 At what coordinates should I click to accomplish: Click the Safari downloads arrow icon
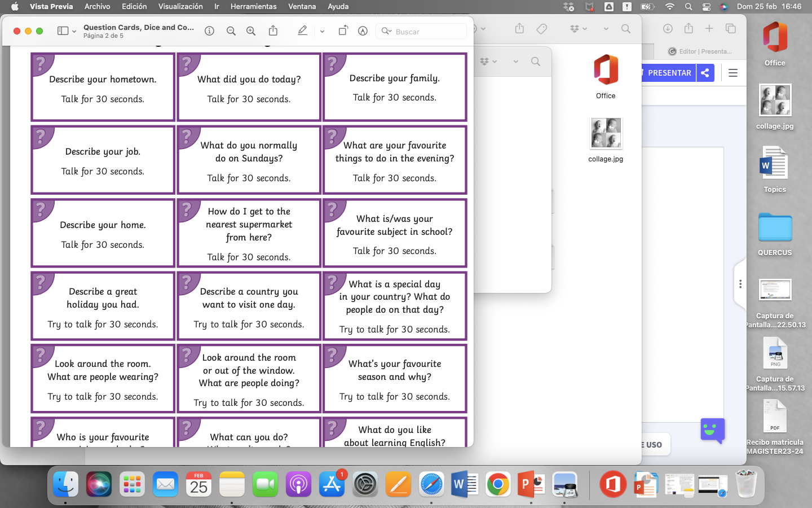(x=668, y=29)
